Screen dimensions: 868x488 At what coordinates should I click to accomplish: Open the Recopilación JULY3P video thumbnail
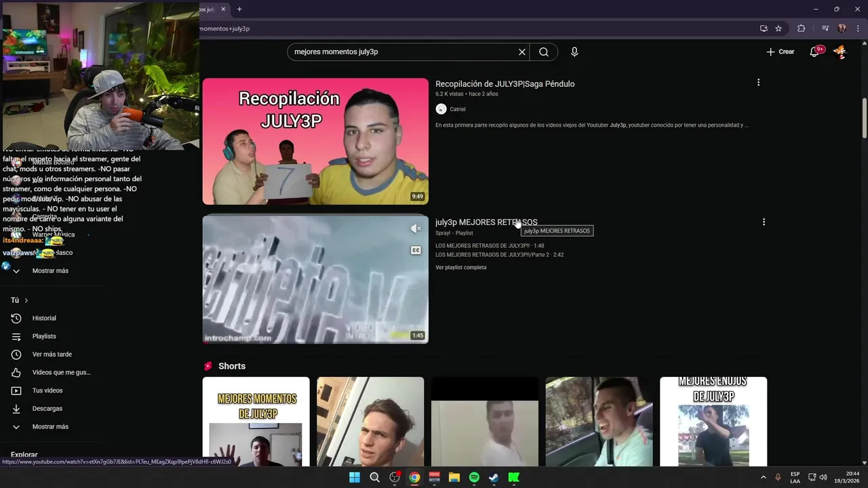point(315,141)
